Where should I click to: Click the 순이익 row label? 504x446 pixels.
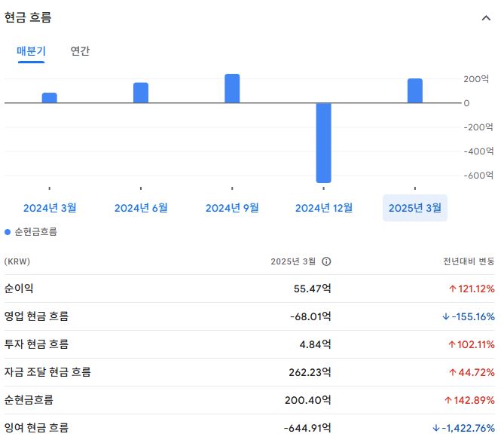(x=19, y=289)
